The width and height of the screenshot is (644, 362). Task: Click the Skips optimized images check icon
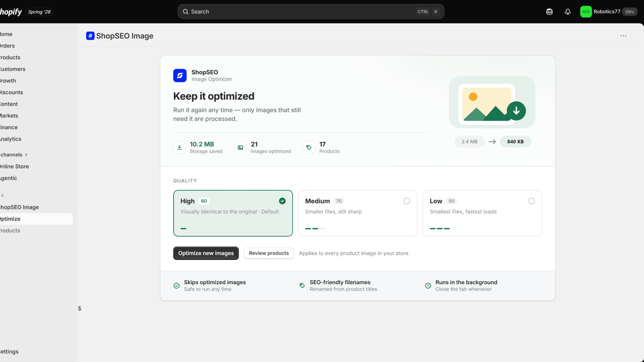pos(176,286)
